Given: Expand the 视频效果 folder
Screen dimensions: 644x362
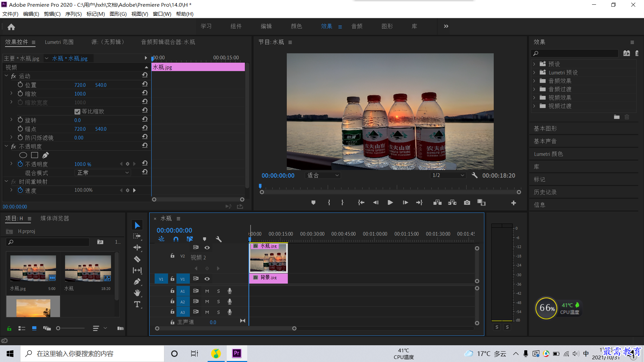Looking at the screenshot, I should (x=534, y=98).
